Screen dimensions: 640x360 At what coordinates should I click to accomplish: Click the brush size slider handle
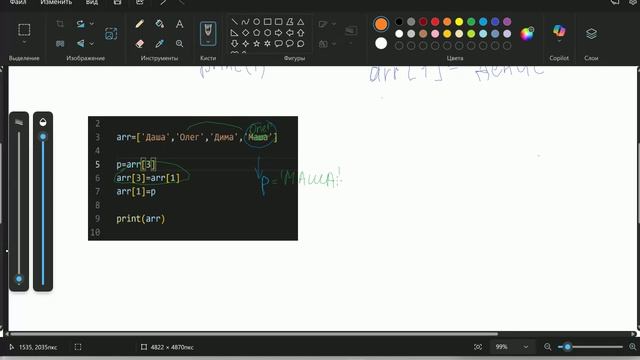pos(19,279)
